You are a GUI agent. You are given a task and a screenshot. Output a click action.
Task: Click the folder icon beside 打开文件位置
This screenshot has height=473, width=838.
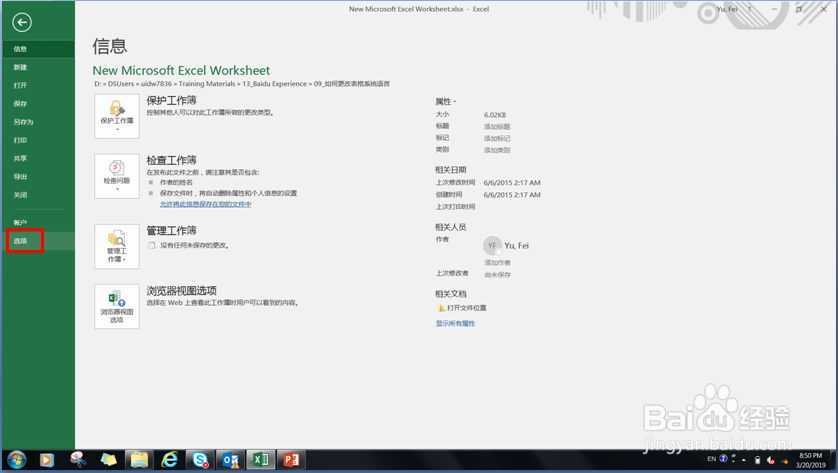[x=441, y=308]
